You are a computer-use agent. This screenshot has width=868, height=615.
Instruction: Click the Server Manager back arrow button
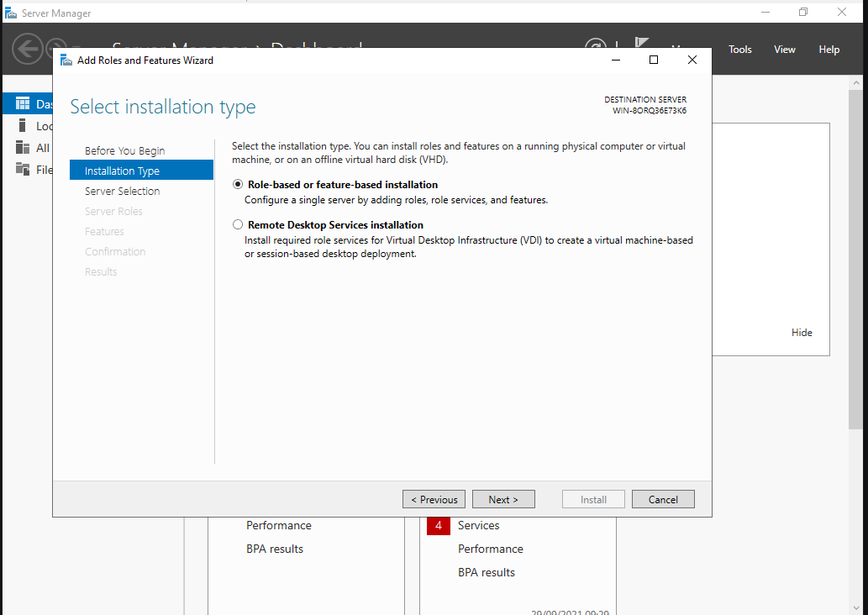27,49
